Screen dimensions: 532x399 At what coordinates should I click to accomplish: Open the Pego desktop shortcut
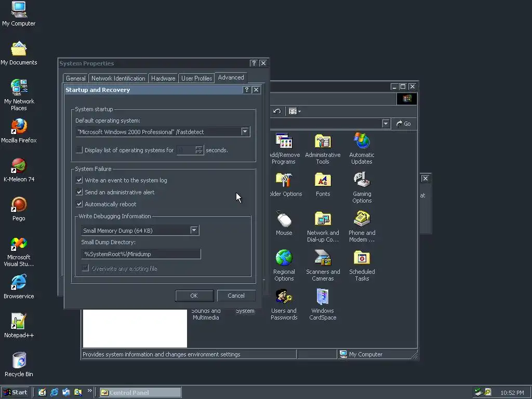(19, 209)
